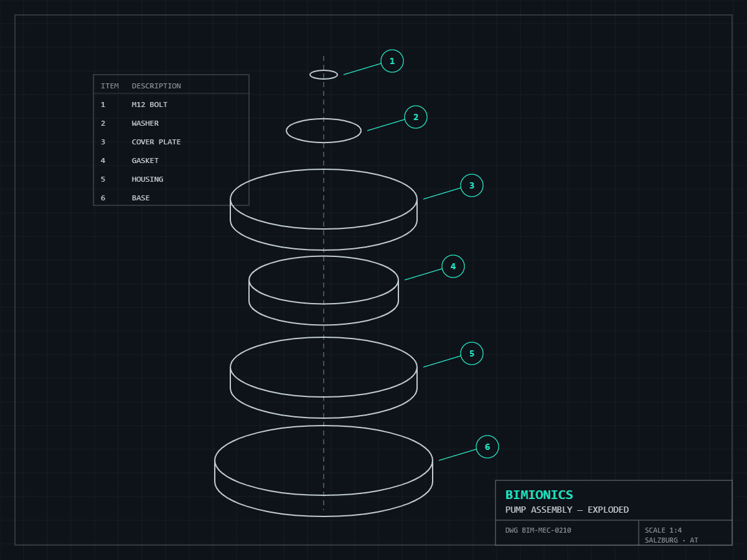Select the small bolt ellipse at top
This screenshot has width=747, height=560.
point(324,75)
